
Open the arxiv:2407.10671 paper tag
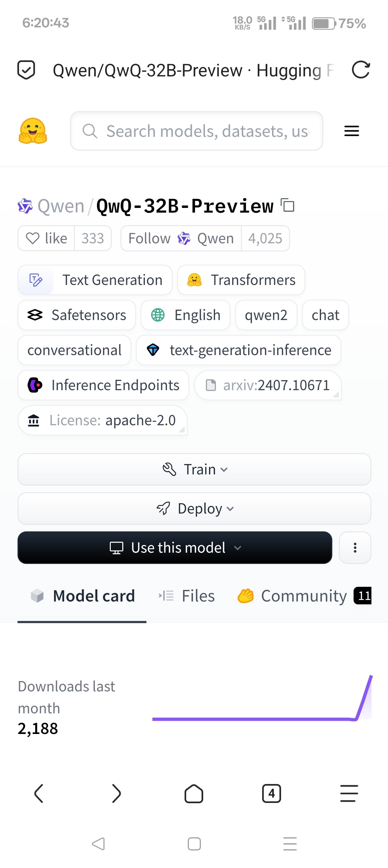coord(268,385)
